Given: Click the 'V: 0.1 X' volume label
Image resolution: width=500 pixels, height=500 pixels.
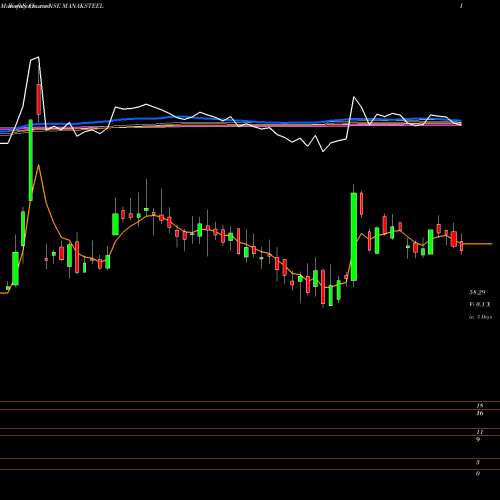Looking at the screenshot, I should coord(479,304).
